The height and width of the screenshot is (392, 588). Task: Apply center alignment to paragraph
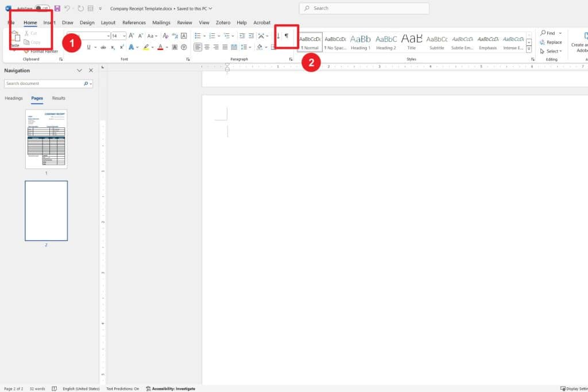point(207,47)
